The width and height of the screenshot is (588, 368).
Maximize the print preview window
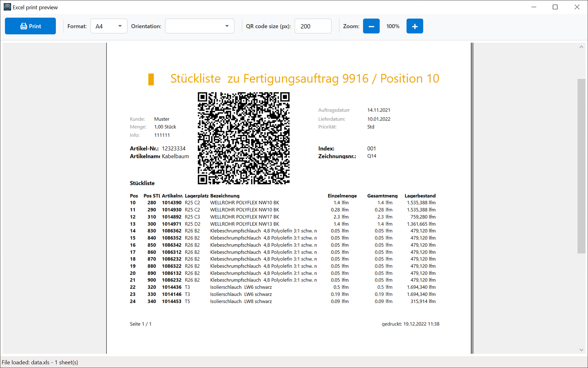click(555, 7)
